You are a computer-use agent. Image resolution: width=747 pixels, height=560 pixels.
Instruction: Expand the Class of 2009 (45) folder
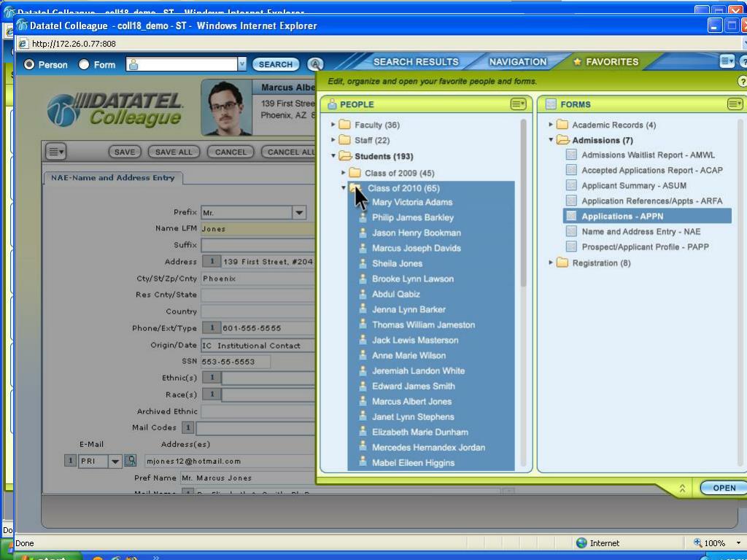(343, 172)
